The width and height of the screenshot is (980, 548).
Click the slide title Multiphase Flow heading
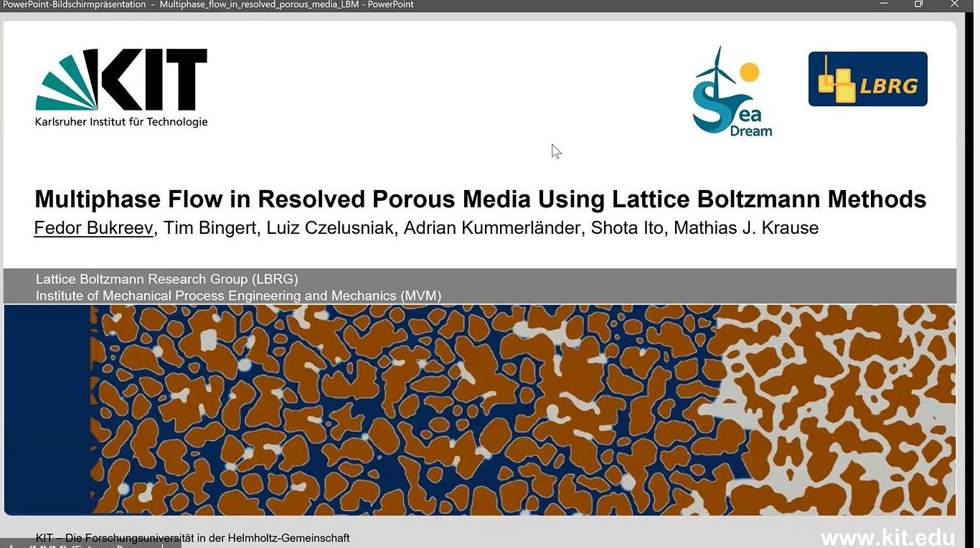click(x=480, y=199)
